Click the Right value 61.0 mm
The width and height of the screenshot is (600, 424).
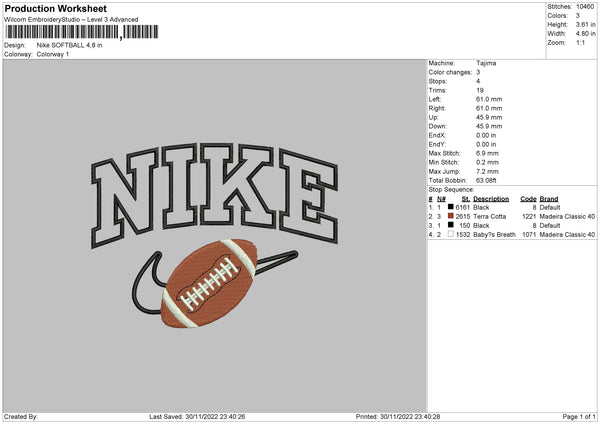[489, 108]
